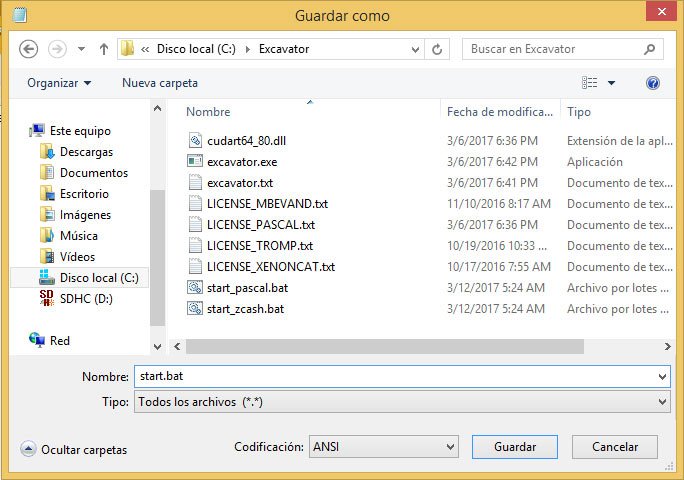Click the LICENSE_XENONCAT.txt file icon

[195, 266]
